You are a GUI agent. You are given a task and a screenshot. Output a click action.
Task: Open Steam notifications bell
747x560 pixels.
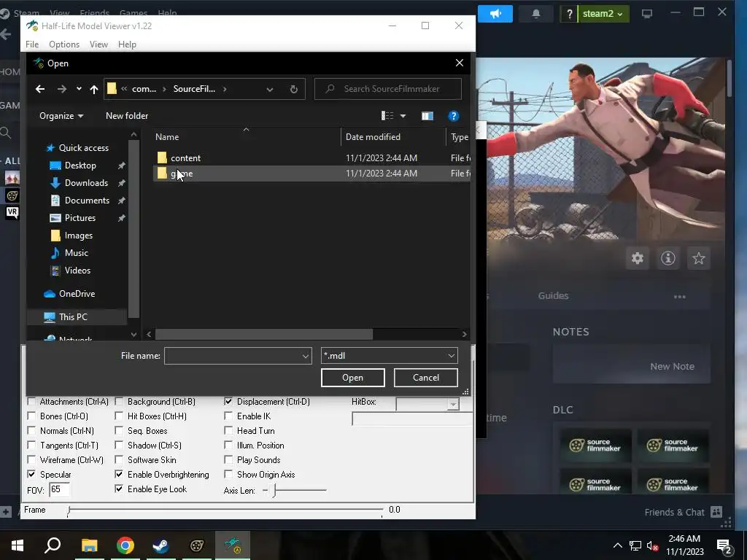pyautogui.click(x=536, y=14)
